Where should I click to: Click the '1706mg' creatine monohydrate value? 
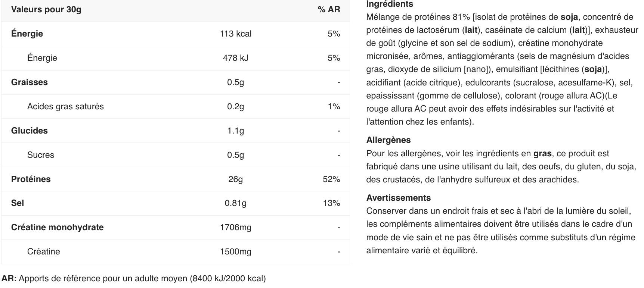coord(235,227)
